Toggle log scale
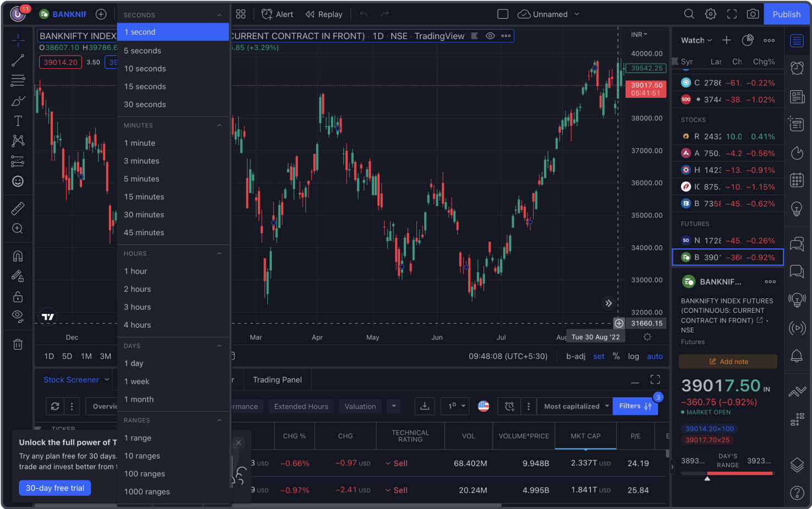Image resolution: width=812 pixels, height=509 pixels. [634, 356]
